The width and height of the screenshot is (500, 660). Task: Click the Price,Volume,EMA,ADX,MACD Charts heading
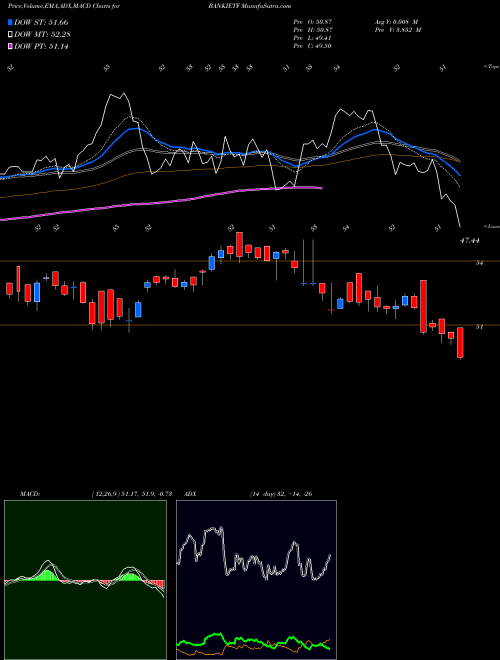[x=63, y=6]
